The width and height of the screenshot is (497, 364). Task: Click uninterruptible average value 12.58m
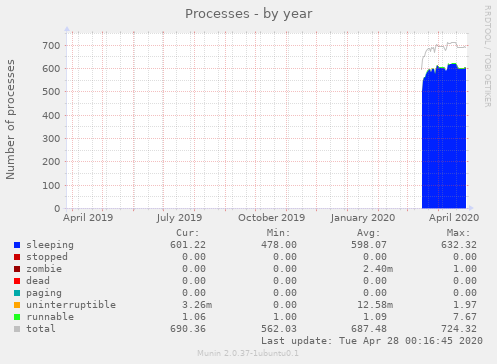[x=375, y=305]
